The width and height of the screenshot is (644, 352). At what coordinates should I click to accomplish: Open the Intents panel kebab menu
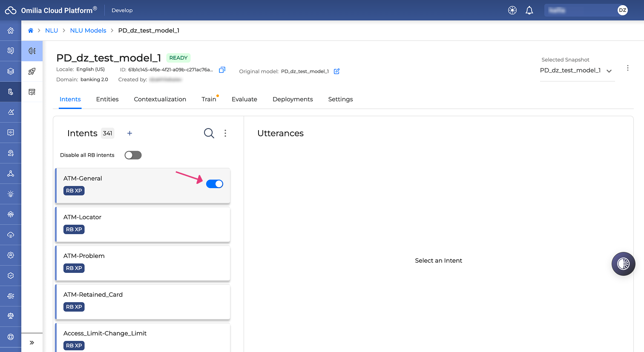pos(225,133)
